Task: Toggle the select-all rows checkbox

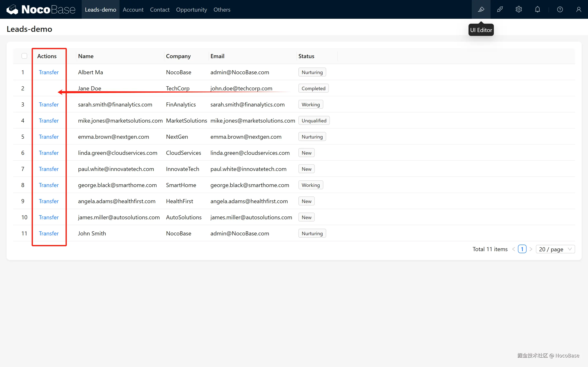Action: coord(24,56)
